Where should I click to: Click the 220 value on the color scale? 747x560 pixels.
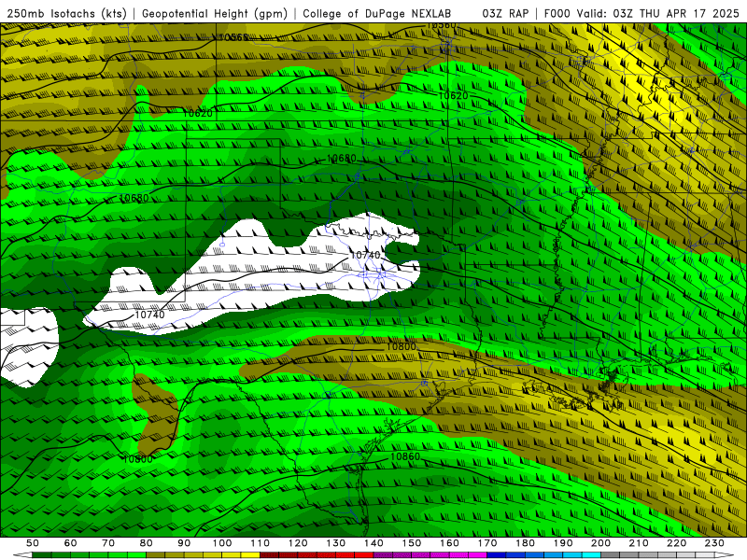click(x=676, y=543)
